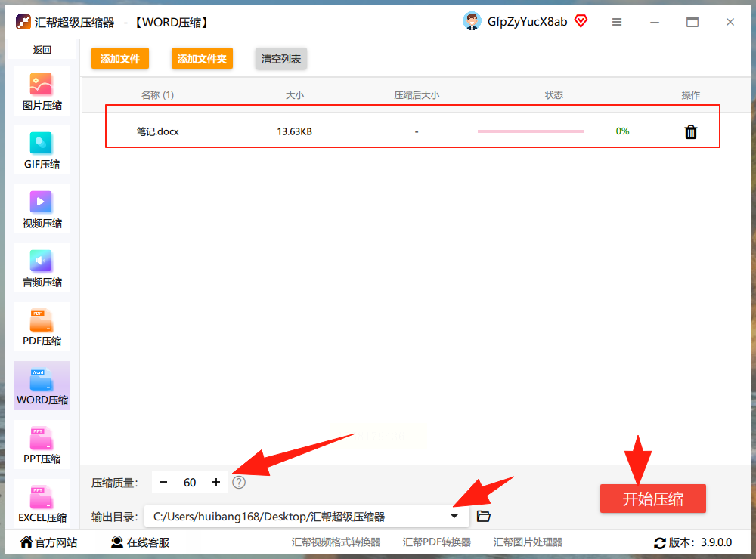Delete 笔记.docx using the trash icon
This screenshot has height=559, width=756.
(690, 131)
